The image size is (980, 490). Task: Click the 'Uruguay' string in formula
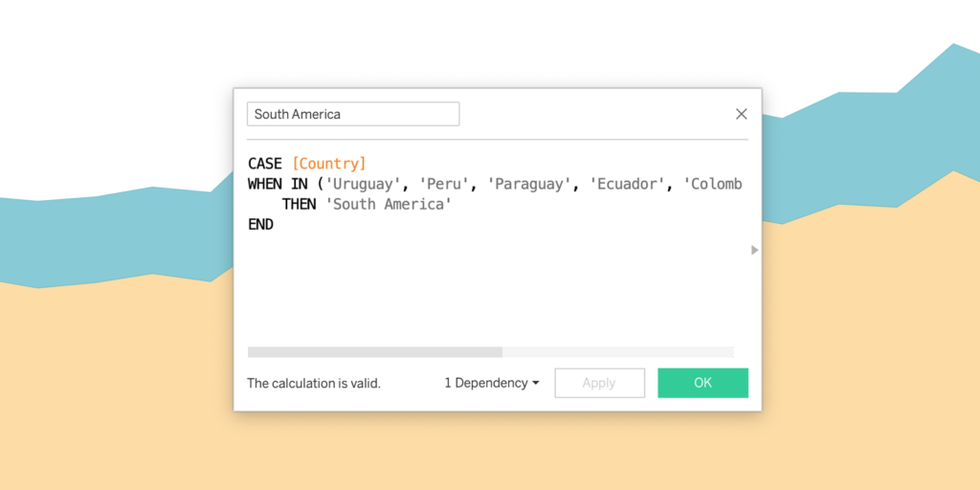tap(363, 185)
